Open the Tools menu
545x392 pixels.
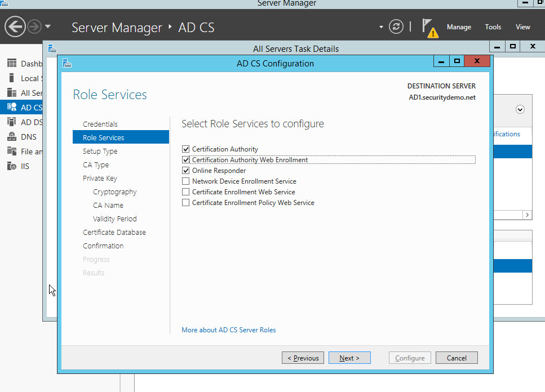click(x=493, y=27)
